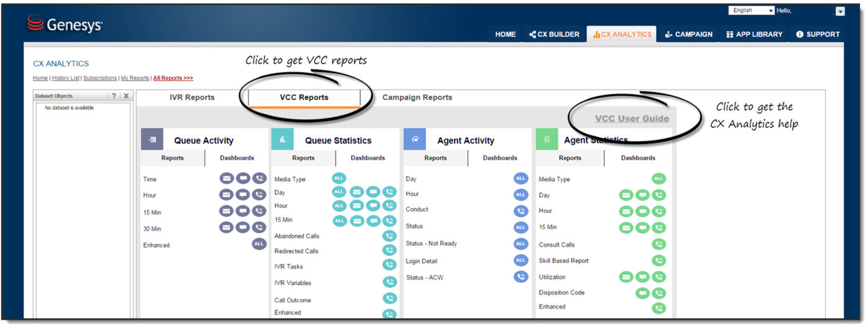Select Reports tab in Queue Activity
The image size is (868, 324).
[172, 158]
